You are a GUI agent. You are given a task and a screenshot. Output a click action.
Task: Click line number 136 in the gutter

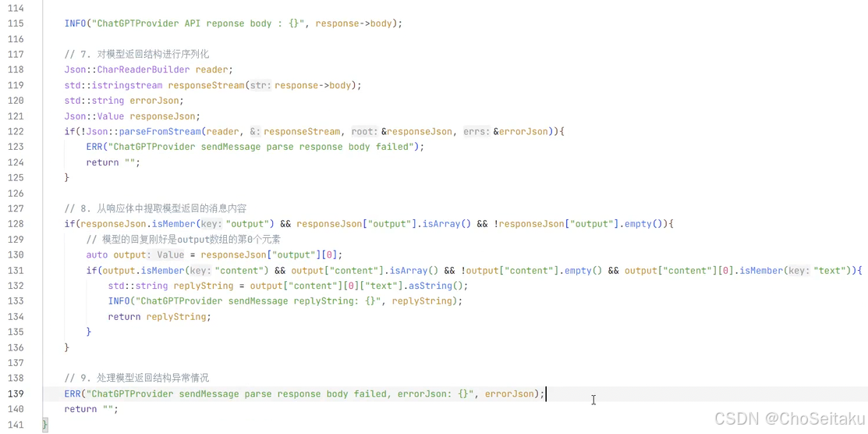(15, 347)
